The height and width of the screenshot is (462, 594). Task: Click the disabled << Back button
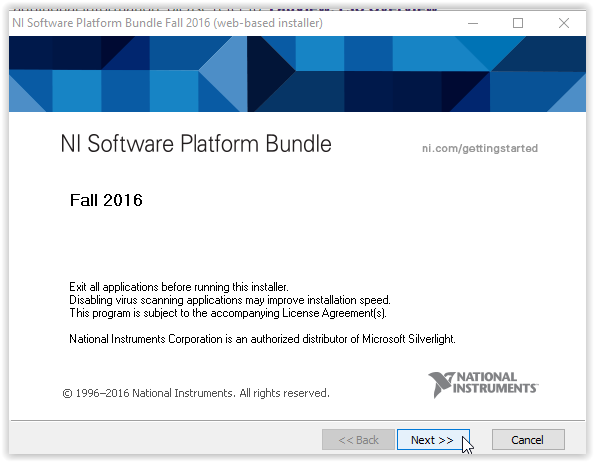[x=358, y=440]
